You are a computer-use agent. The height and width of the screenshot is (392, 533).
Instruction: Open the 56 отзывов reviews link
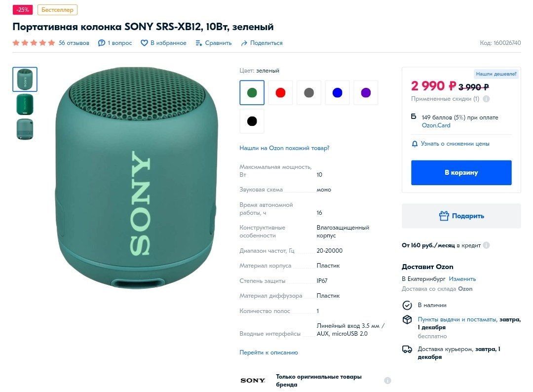point(74,43)
